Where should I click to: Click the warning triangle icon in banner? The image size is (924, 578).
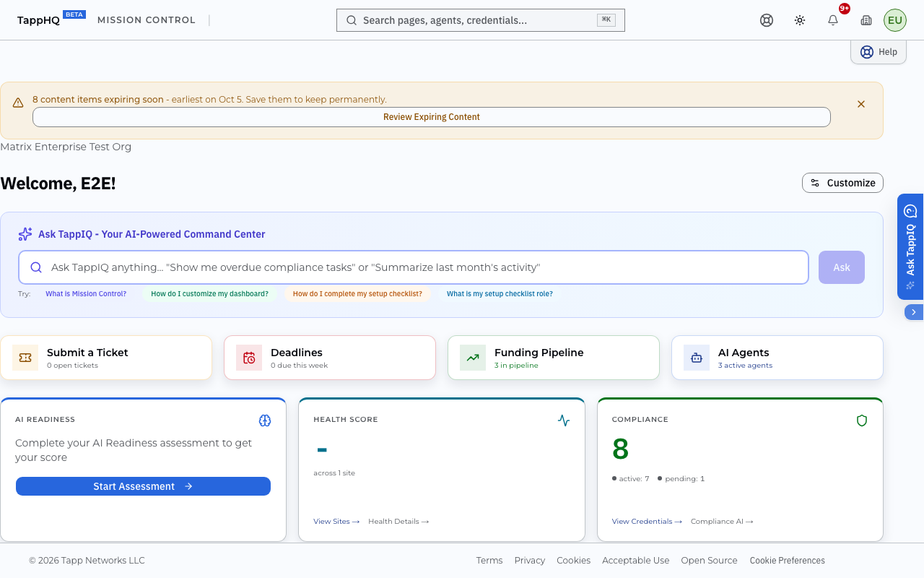pyautogui.click(x=18, y=103)
